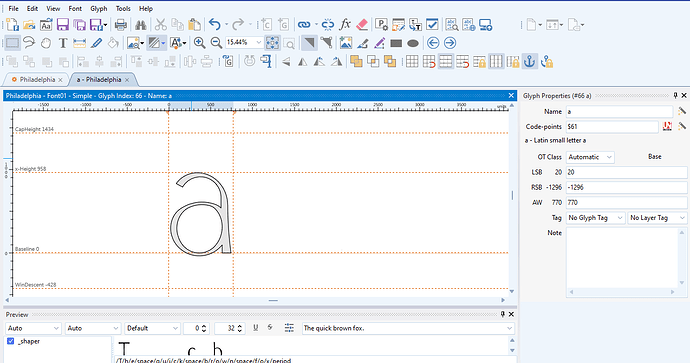Open the background image toolbar dropdown
The width and height of the screenshot is (690, 363).
pyautogui.click(x=142, y=43)
